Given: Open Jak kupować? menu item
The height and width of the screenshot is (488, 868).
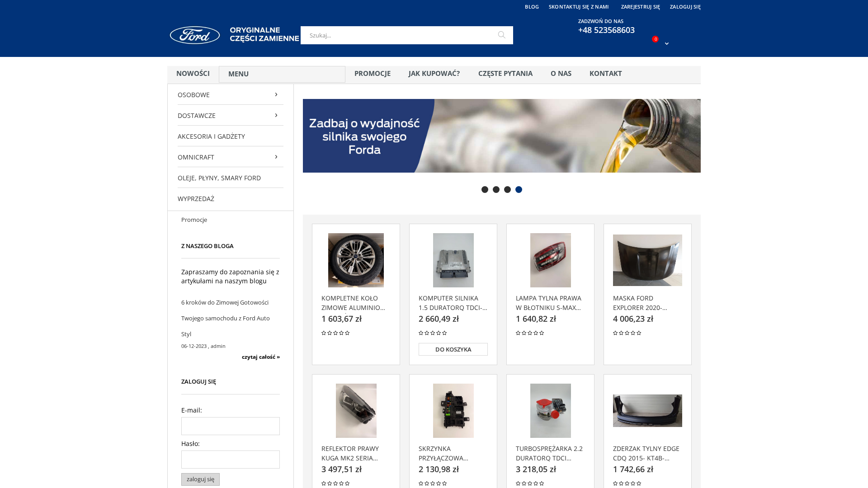Looking at the screenshot, I should point(434,74).
